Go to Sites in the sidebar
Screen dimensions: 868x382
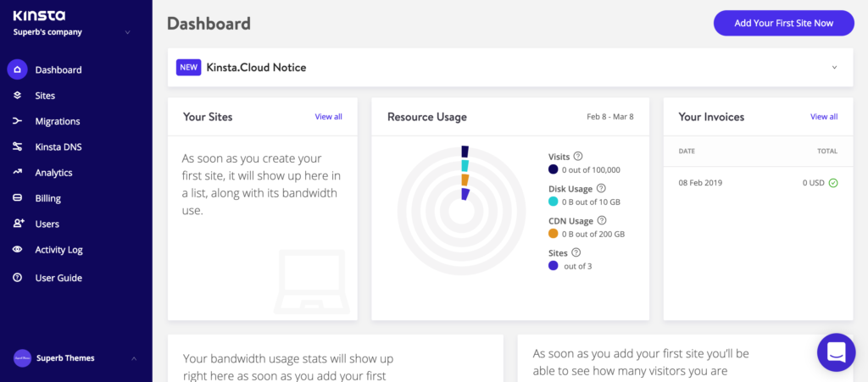pyautogui.click(x=45, y=96)
